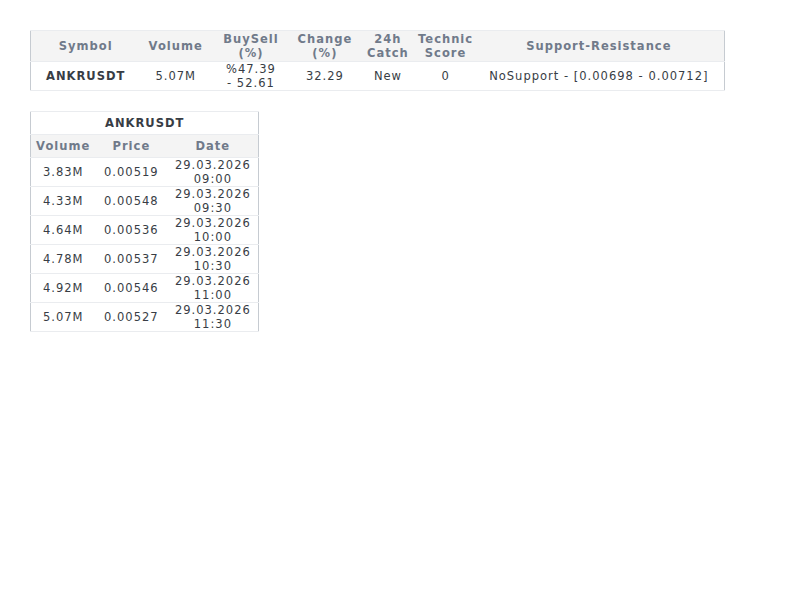Click the 0.00519 price cell
This screenshot has height=600, width=800.
131,172
